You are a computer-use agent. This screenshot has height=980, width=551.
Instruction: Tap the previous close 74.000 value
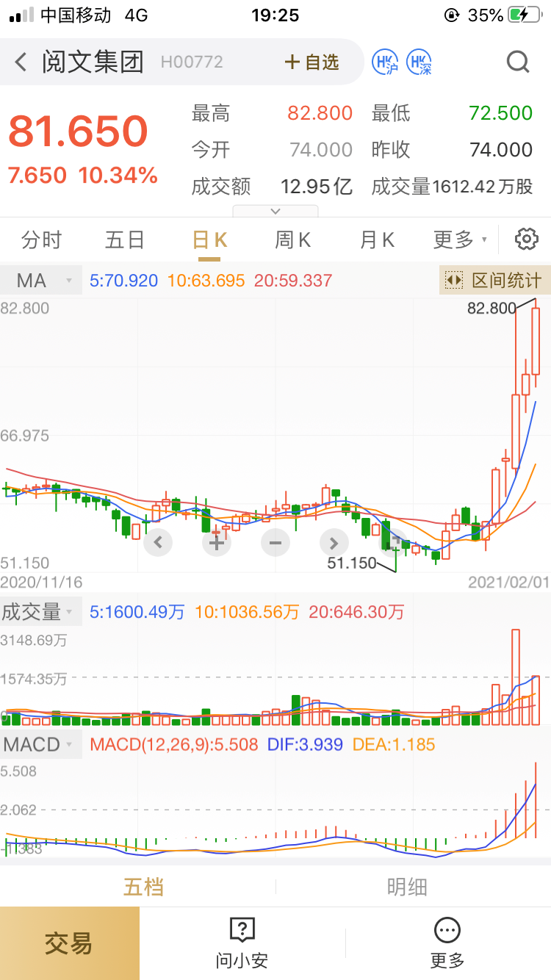tap(501, 150)
